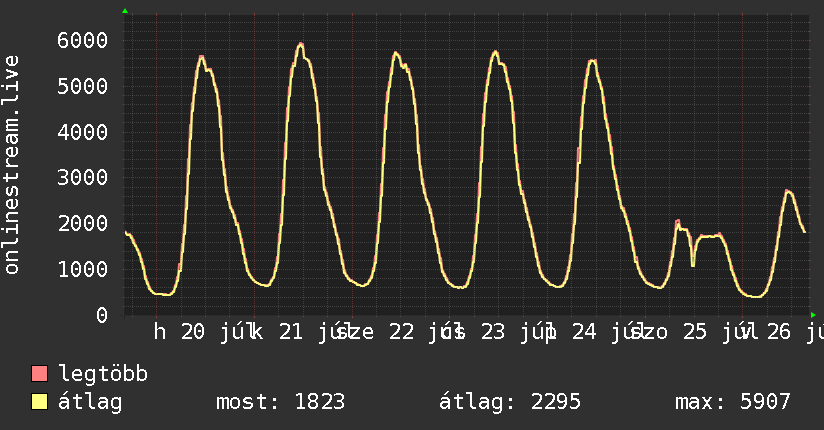Click the 4000 y-axis label
The width and height of the screenshot is (824, 430).
83,132
